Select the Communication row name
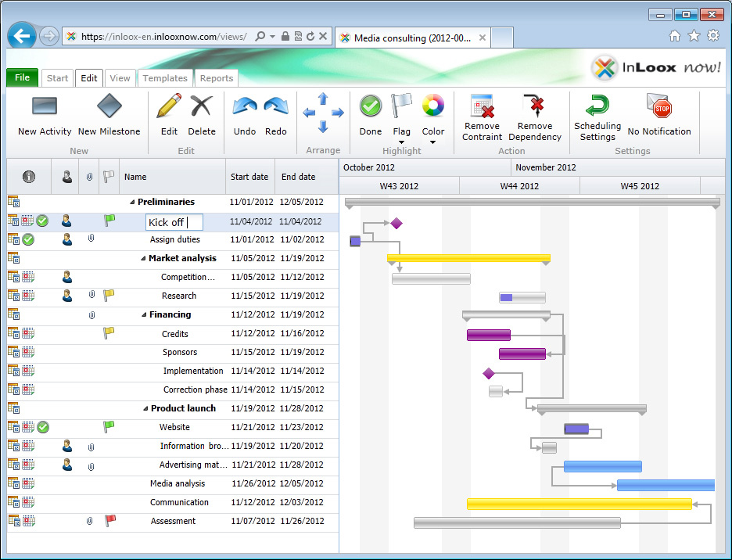 click(179, 502)
